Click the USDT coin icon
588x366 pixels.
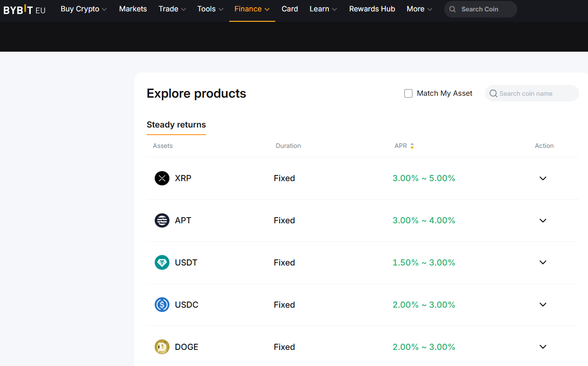(162, 263)
